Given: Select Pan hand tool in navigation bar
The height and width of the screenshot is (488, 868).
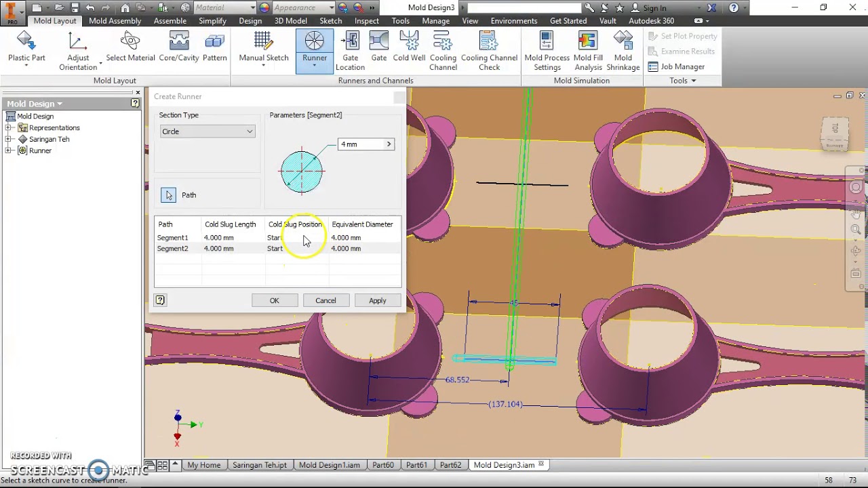Looking at the screenshot, I should point(856,214).
